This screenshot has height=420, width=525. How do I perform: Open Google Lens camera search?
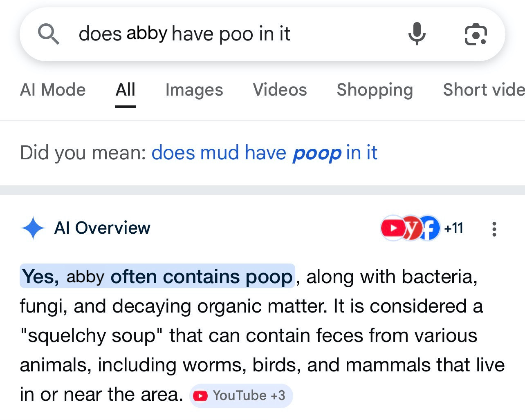click(476, 35)
